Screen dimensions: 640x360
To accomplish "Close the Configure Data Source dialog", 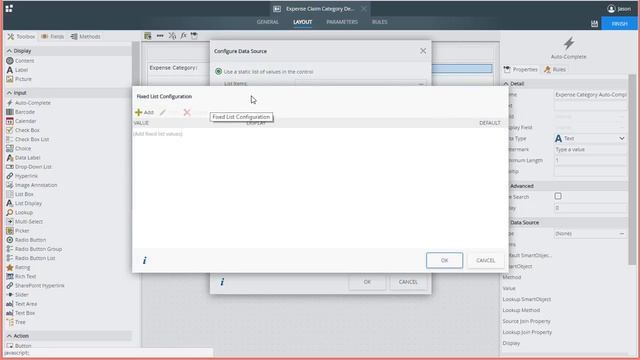I will [x=423, y=51].
